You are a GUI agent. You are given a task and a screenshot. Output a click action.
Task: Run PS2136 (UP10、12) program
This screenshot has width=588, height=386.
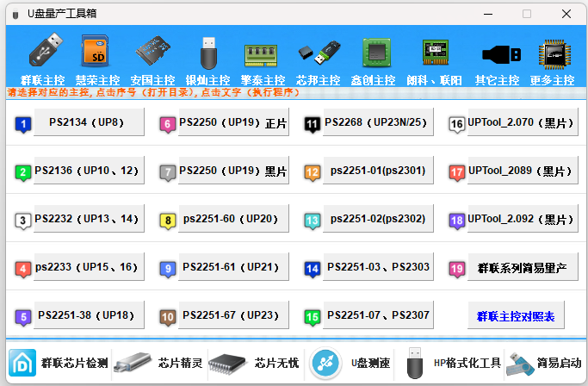[89, 171]
